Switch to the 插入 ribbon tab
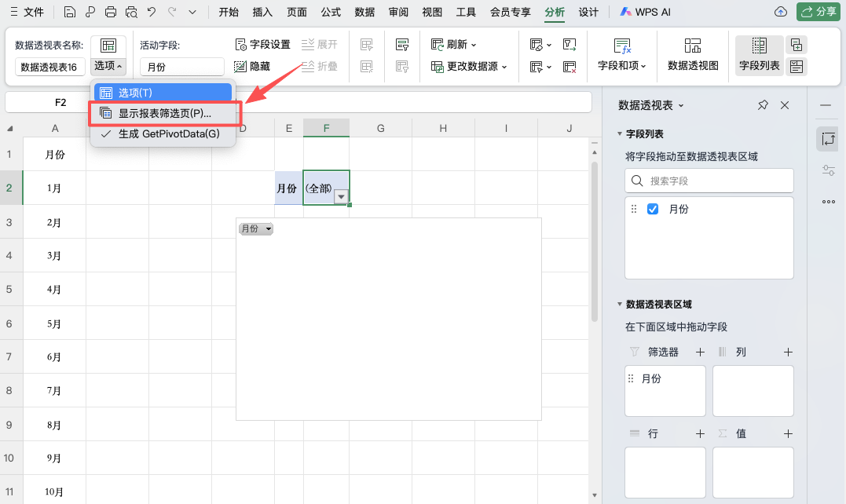Screen dimensions: 846x504 tap(263, 12)
